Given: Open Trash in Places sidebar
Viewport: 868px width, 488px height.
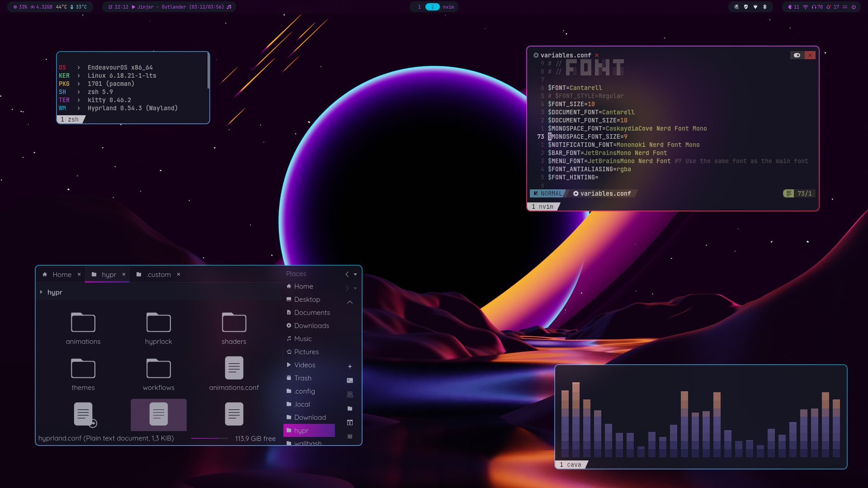Looking at the screenshot, I should pyautogui.click(x=302, y=378).
